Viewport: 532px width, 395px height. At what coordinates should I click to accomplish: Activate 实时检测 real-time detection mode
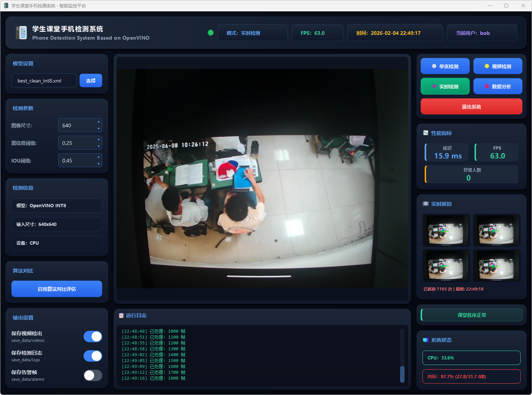coord(445,87)
